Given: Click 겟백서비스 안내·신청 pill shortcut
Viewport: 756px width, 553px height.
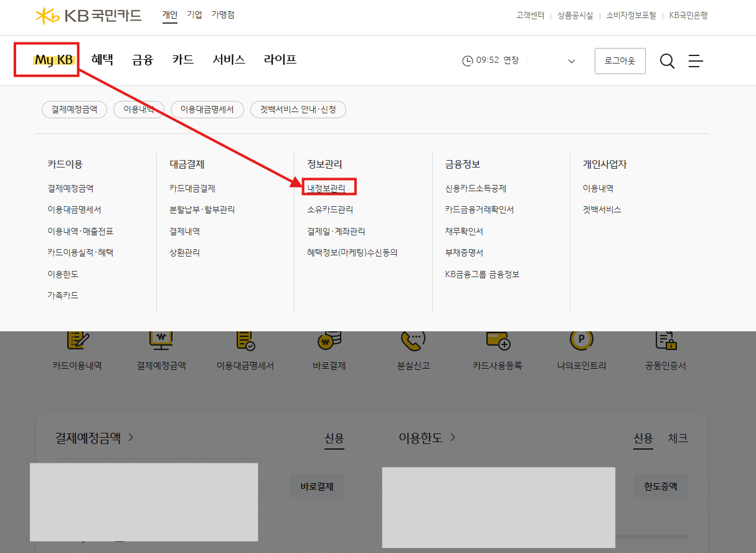Looking at the screenshot, I should coord(298,110).
